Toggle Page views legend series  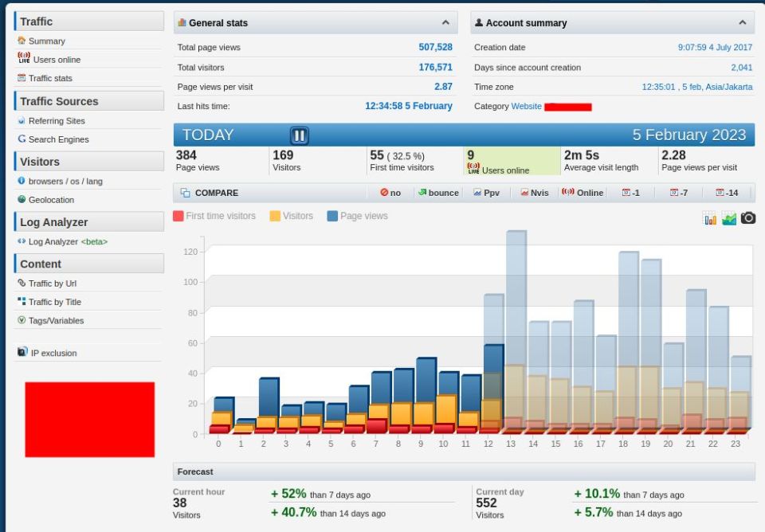(357, 216)
